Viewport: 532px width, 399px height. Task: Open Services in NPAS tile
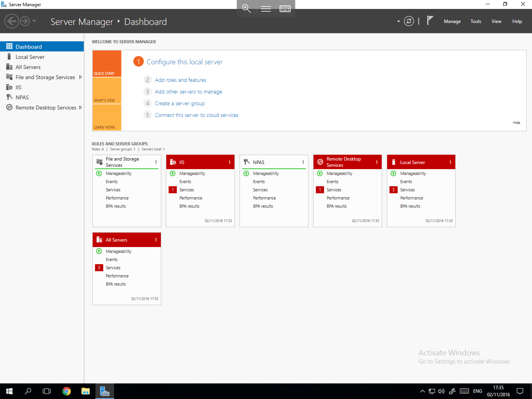coord(260,190)
